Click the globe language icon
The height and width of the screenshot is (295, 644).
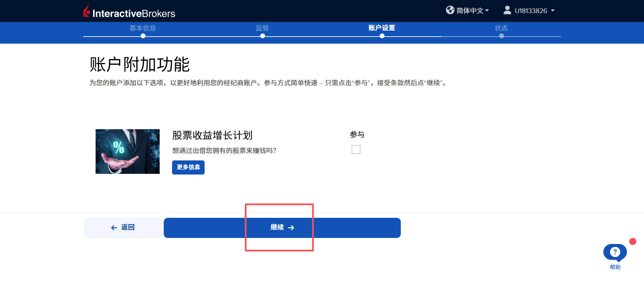(450, 10)
